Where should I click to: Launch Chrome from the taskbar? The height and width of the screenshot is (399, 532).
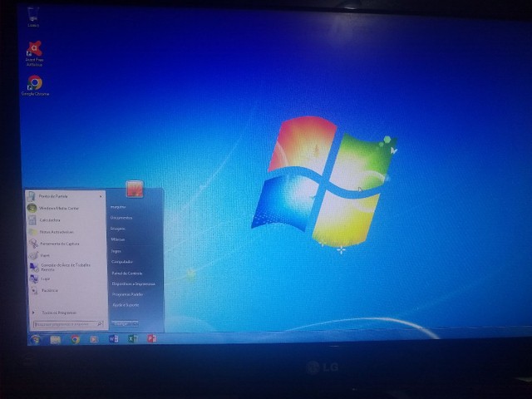pyautogui.click(x=75, y=339)
